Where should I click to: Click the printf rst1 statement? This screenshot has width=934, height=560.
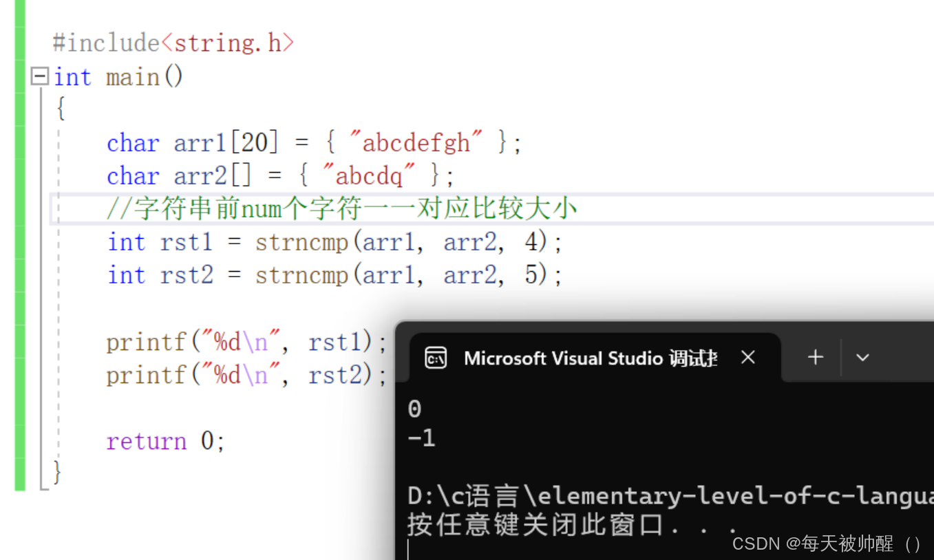(247, 342)
